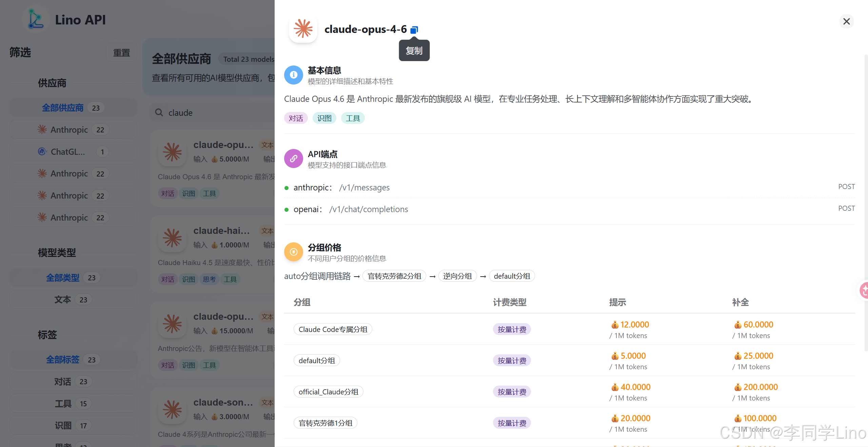This screenshot has height=447, width=868.
Task: Click the Lino API logo
Action: click(36, 19)
